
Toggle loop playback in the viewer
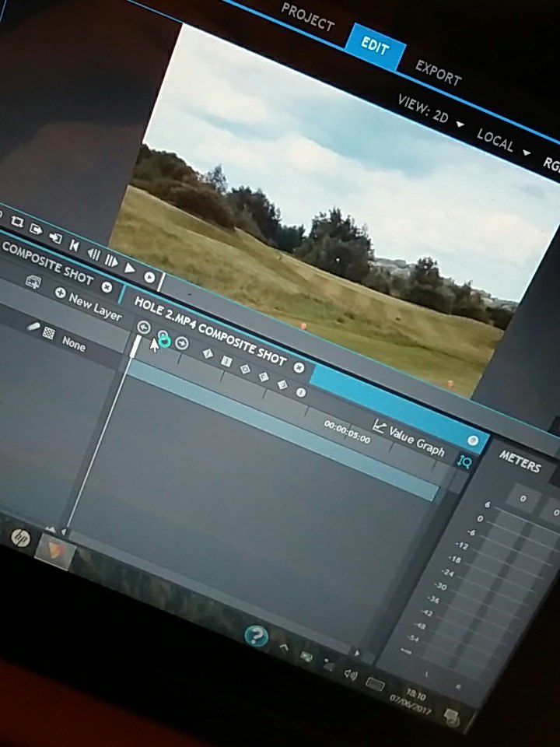(18, 222)
